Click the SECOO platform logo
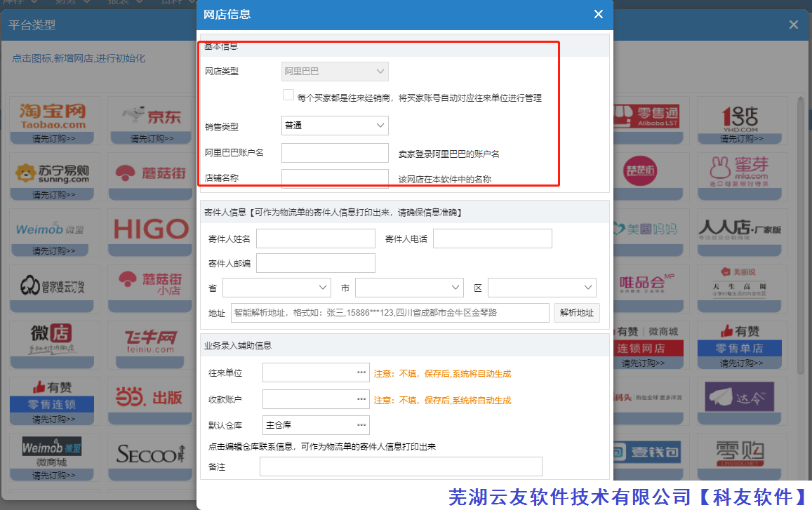Image resolution: width=812 pixels, height=510 pixels. click(150, 454)
